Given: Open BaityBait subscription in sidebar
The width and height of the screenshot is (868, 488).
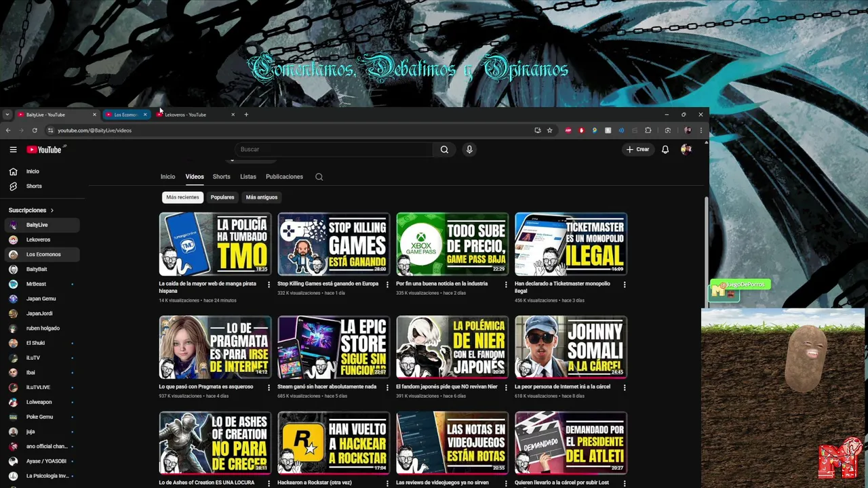Looking at the screenshot, I should [x=43, y=269].
